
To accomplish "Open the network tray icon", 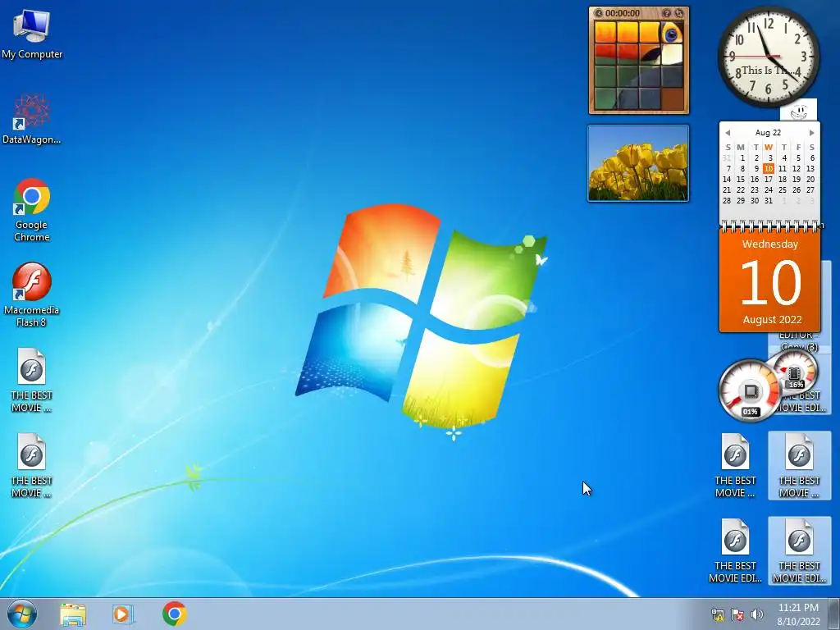I will 718,614.
